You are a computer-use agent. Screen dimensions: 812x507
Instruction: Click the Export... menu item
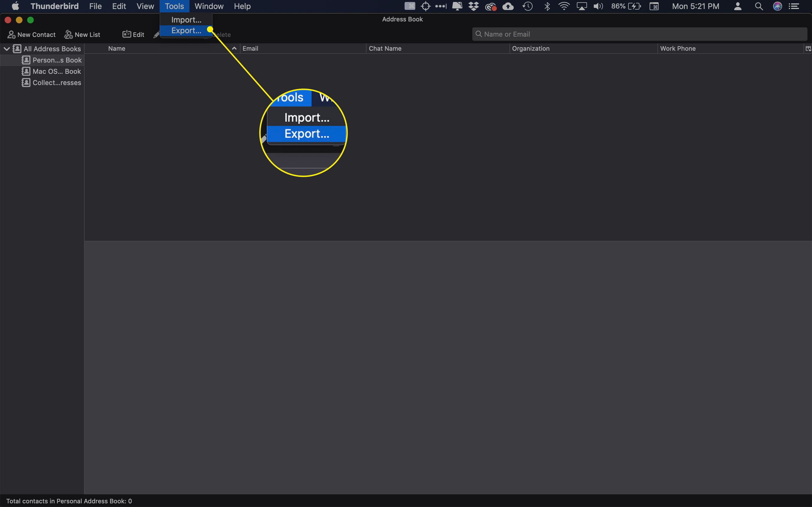coord(186,30)
